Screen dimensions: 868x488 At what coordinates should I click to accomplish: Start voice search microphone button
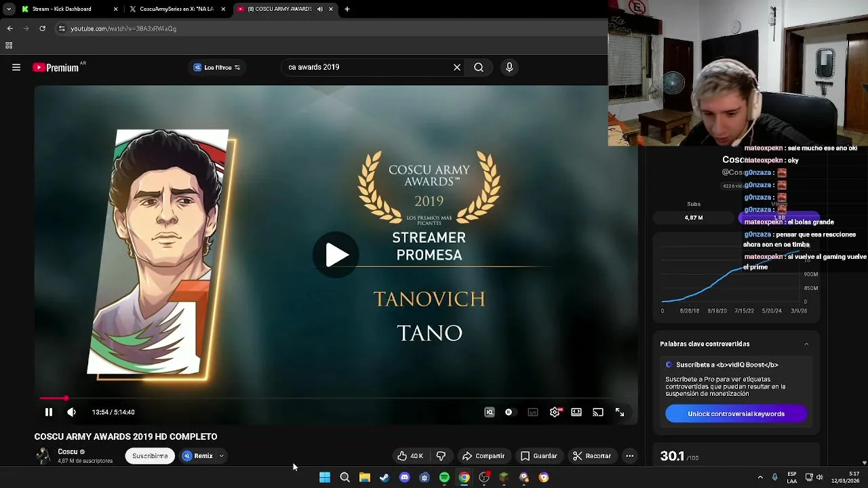(509, 67)
